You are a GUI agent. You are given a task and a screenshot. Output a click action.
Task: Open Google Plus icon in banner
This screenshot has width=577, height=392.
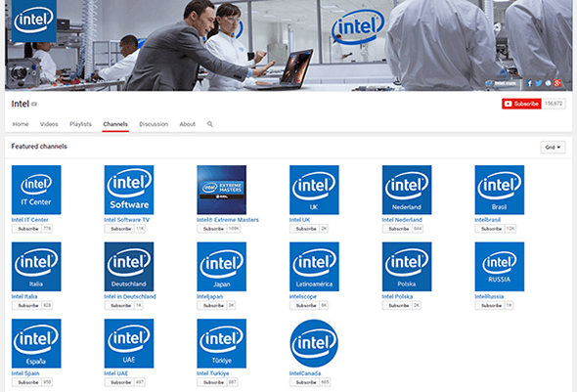click(557, 83)
